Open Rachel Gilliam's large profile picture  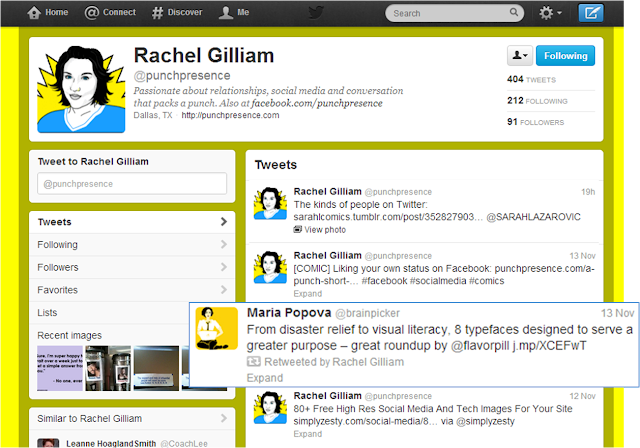click(81, 89)
